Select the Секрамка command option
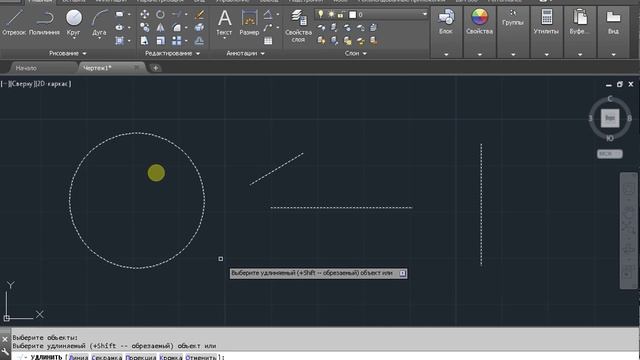This screenshot has height=360, width=640. pos(107,357)
